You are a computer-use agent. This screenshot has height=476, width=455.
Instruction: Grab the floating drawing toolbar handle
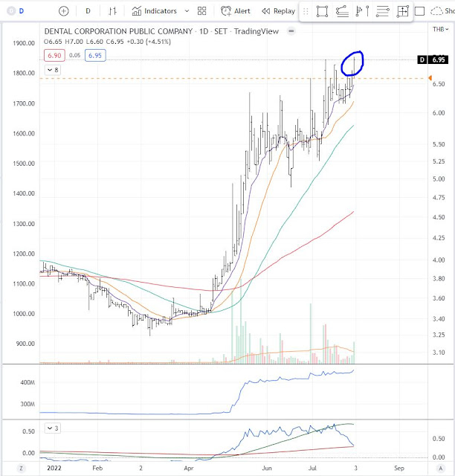[306, 12]
